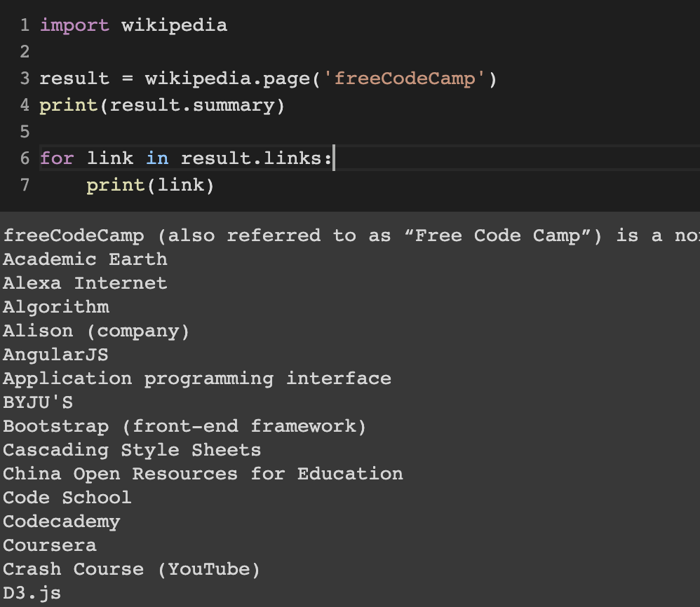Click line number 6 in the gutter
Viewport: 700px width, 607px height.
(x=25, y=158)
